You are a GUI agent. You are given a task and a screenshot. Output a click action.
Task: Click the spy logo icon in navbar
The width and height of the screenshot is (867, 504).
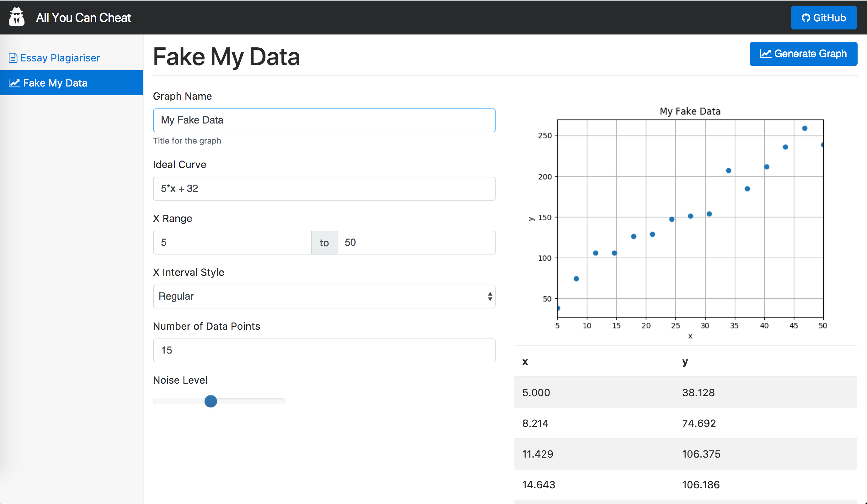tap(17, 17)
